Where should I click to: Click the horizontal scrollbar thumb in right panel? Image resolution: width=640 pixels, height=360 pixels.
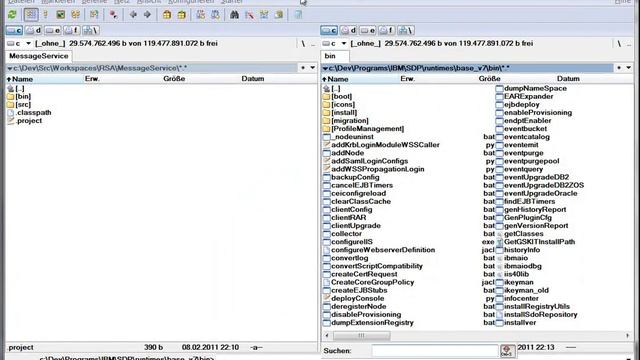[x=362, y=336]
